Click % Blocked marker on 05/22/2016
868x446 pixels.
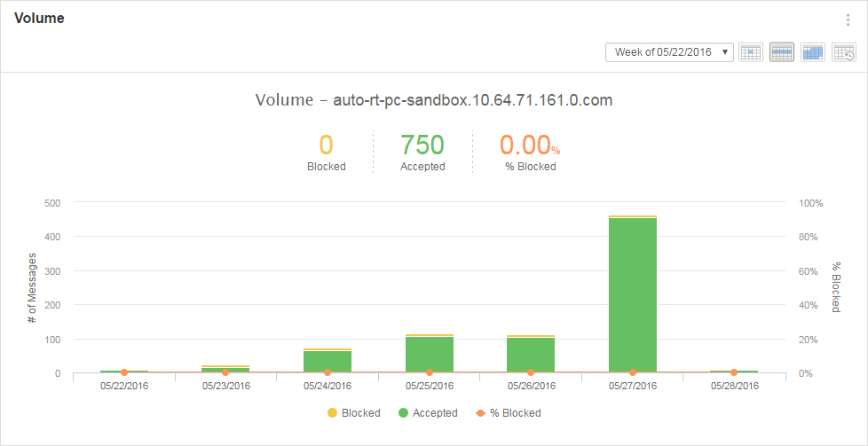(124, 372)
